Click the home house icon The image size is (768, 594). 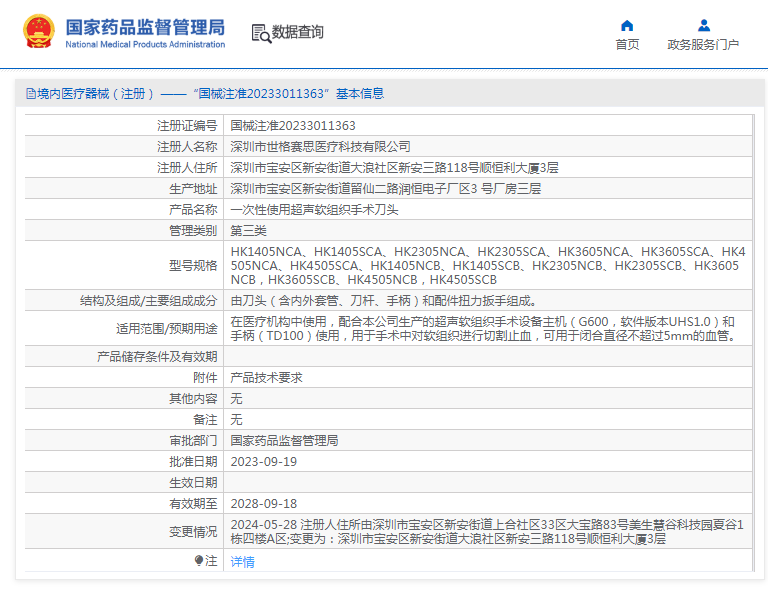[627, 25]
